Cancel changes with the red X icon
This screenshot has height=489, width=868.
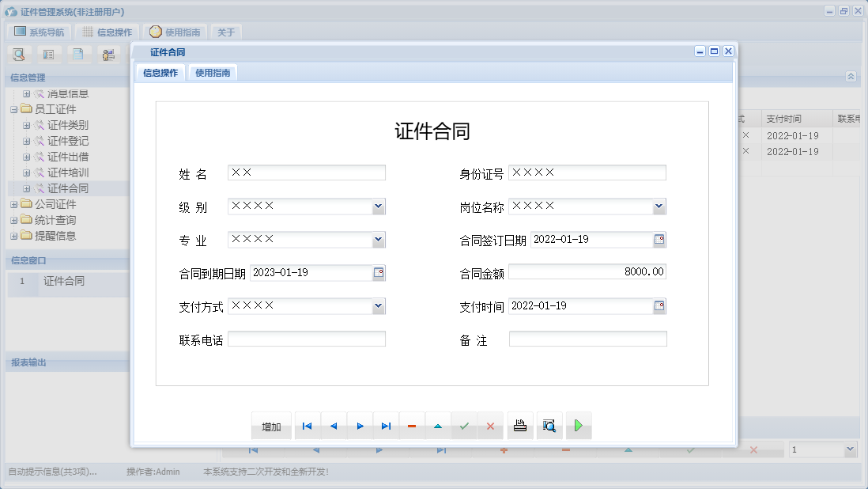coord(490,426)
